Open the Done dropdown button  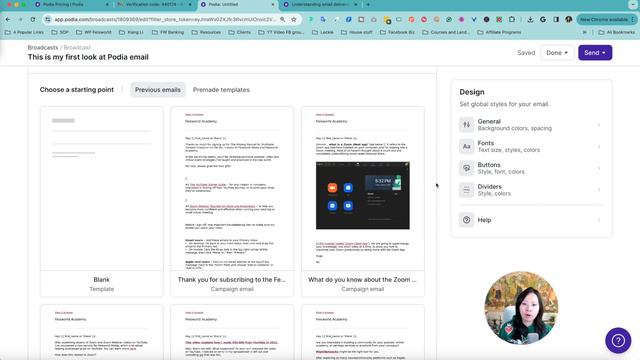click(557, 53)
